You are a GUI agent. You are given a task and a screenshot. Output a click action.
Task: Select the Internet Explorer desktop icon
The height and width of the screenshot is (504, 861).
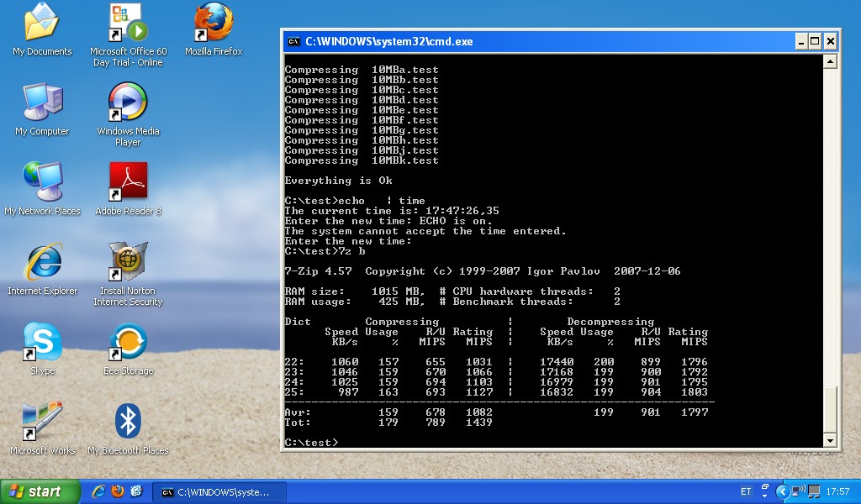(42, 270)
